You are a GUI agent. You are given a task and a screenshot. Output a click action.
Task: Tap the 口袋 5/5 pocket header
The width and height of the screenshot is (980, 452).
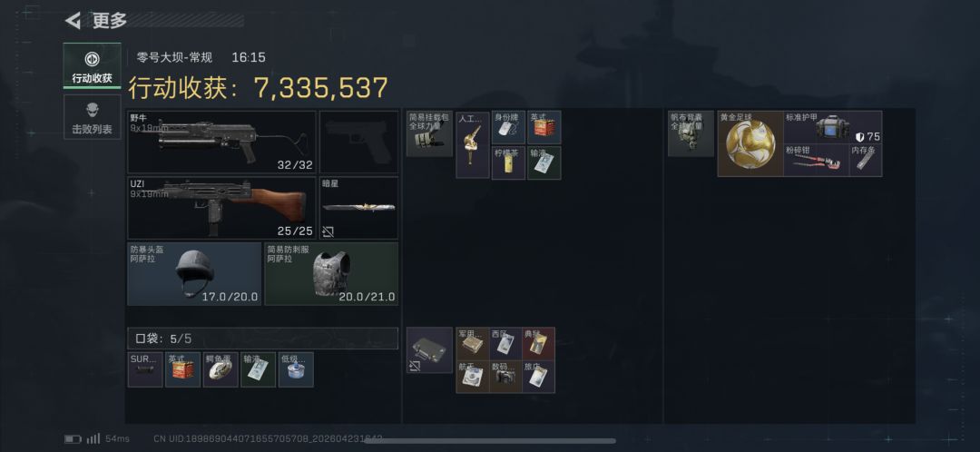tap(262, 339)
